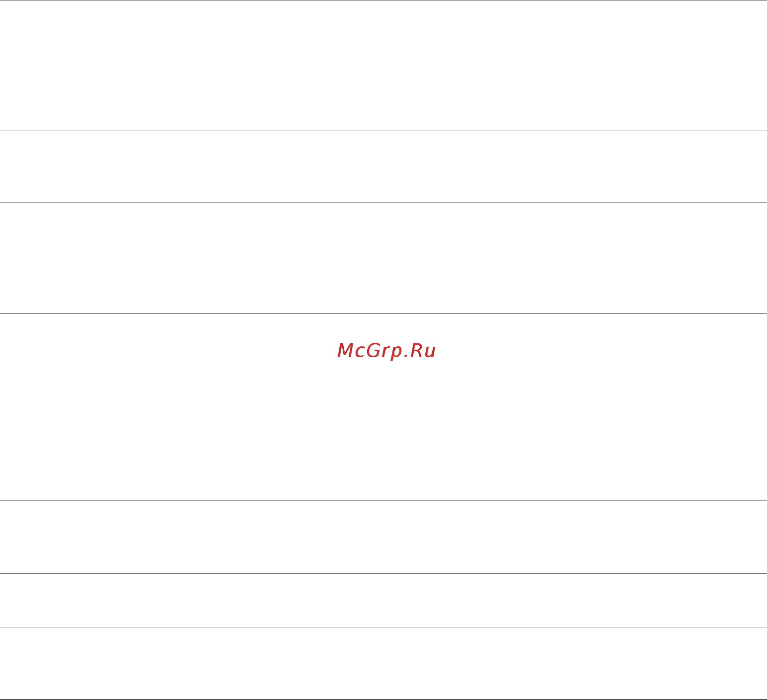This screenshot has width=767, height=700.
Task: Click the red McGrp.Ru watermark text
Action: 386,351
